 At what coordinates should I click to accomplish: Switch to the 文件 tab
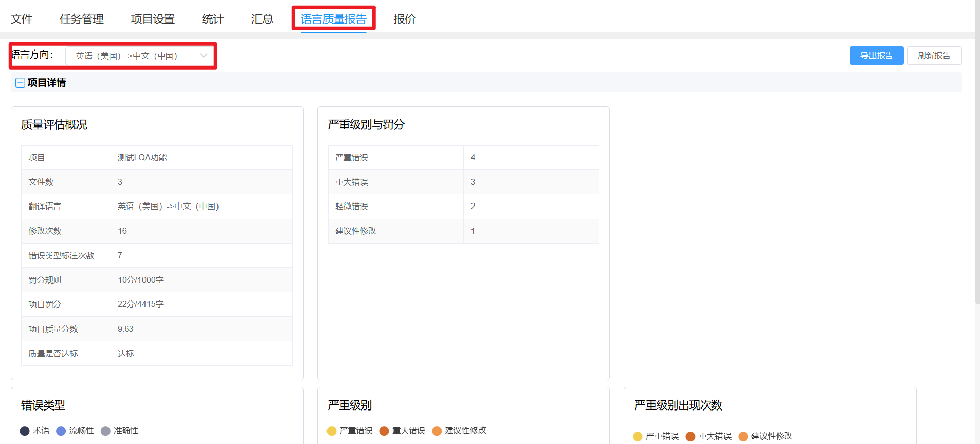point(22,19)
